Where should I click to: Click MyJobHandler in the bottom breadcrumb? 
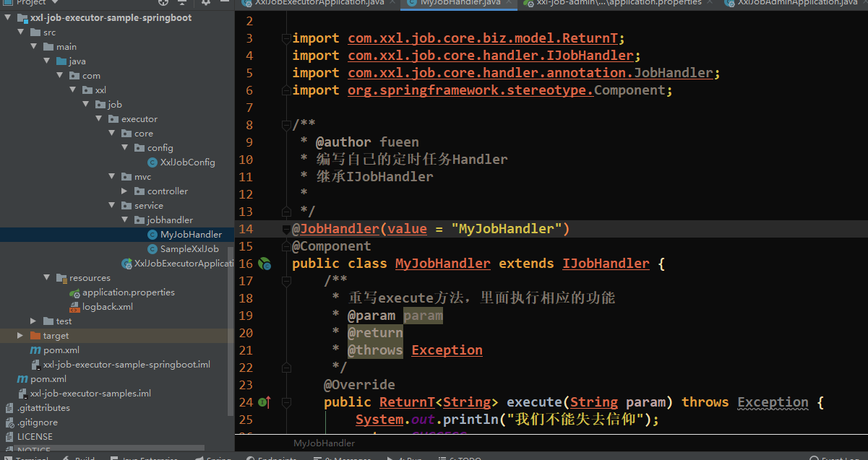pos(324,443)
